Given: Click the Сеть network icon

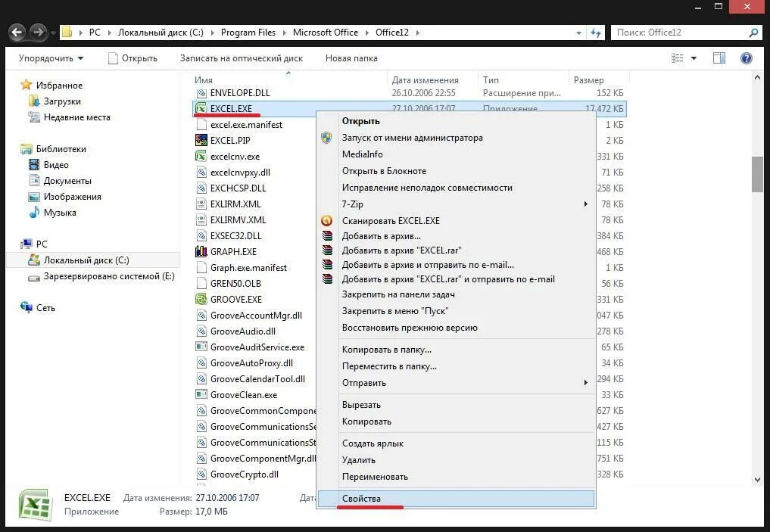Looking at the screenshot, I should pos(26,308).
